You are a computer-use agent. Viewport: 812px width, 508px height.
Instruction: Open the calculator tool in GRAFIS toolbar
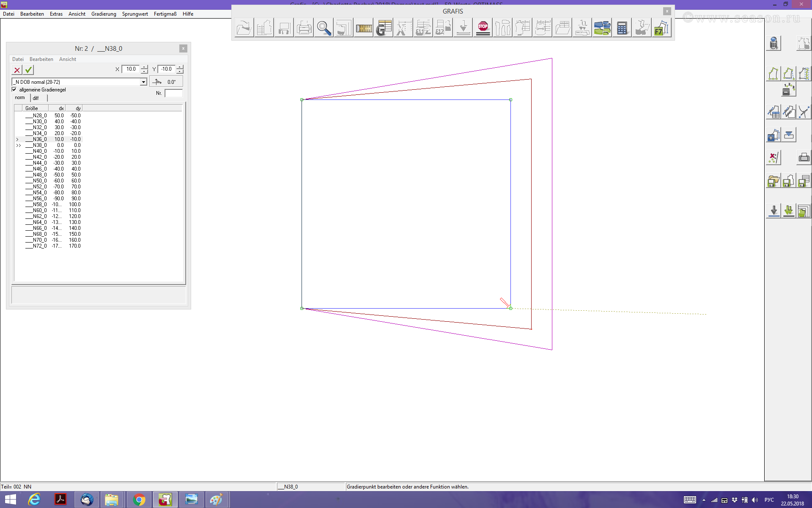[x=622, y=28]
